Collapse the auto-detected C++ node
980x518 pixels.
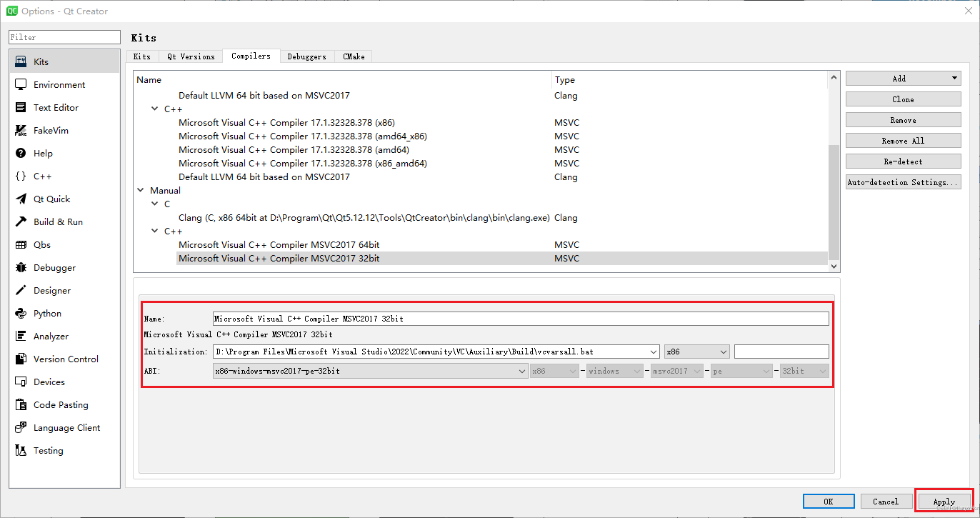coord(155,109)
